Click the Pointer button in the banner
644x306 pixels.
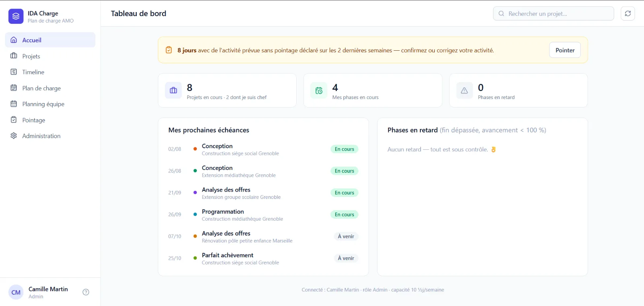(565, 50)
